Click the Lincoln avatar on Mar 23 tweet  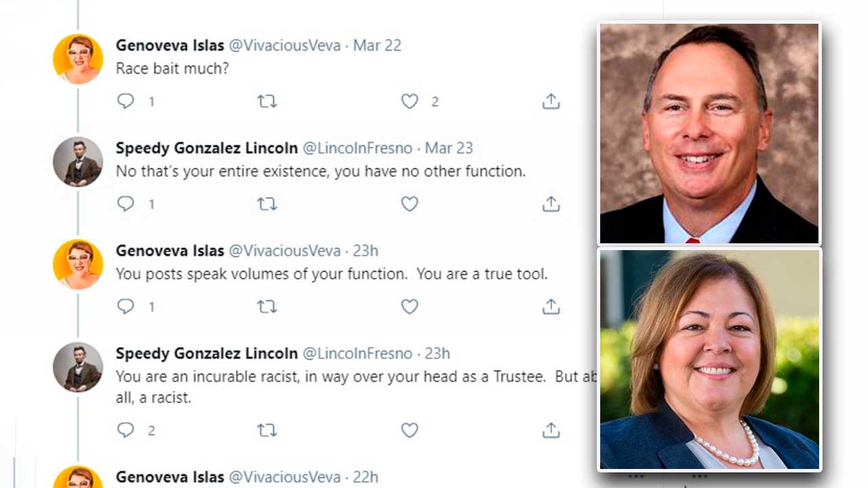[78, 161]
